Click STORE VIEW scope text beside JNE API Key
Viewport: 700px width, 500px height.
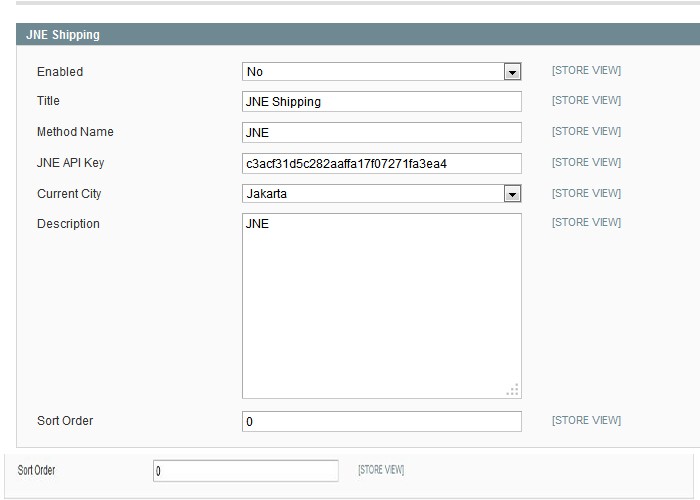586,162
